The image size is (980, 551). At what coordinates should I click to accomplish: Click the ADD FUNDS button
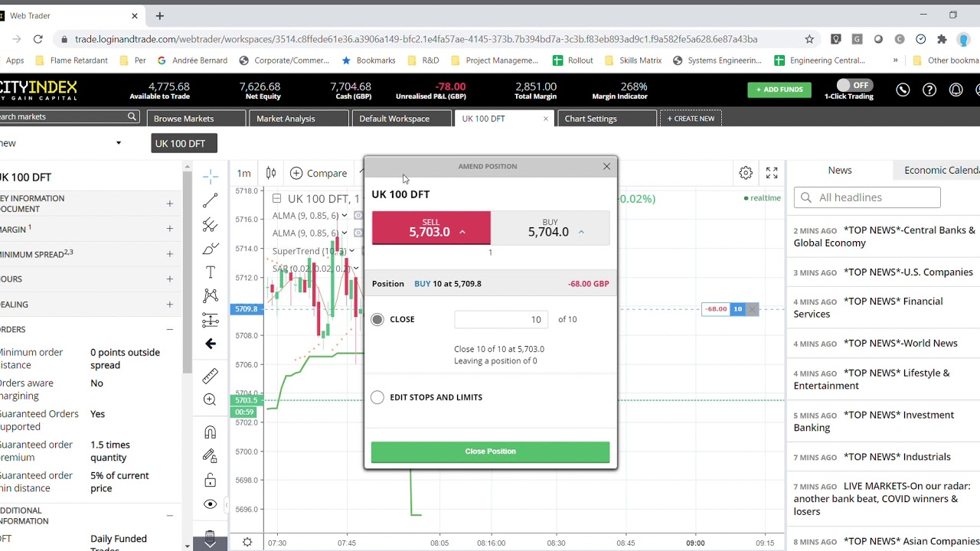[779, 90]
